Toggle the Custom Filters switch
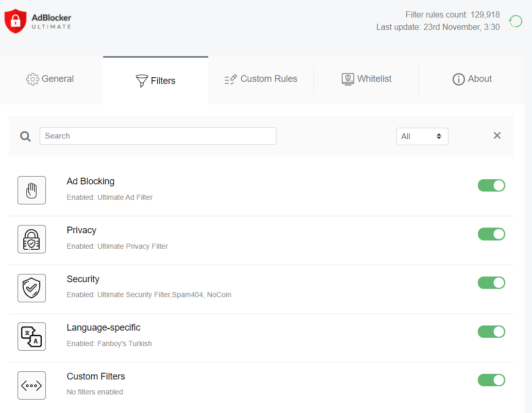 (491, 380)
